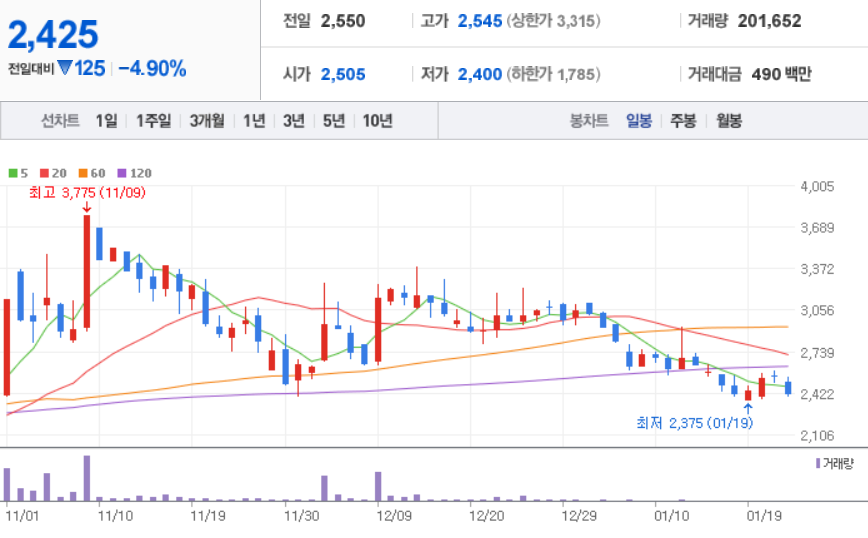Select the 일봉 daily candle chart
Viewport: 868px width, 538px height.
pyautogui.click(x=639, y=121)
